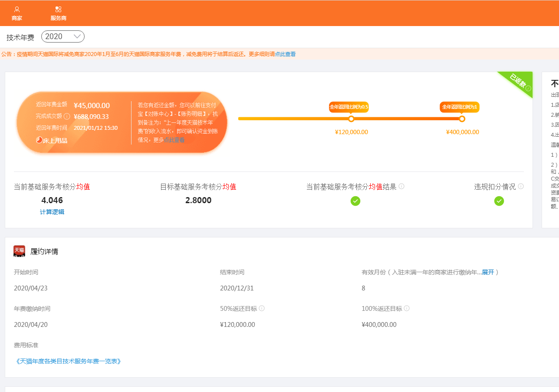Click info icon beside 50%返还目标
Viewport: 559px width, 392px height.
(262, 308)
